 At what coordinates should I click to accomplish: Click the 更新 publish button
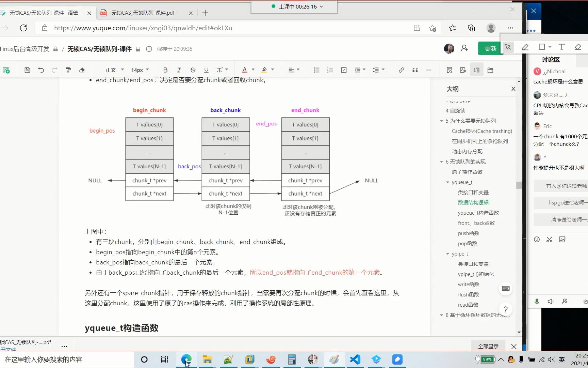490,48
